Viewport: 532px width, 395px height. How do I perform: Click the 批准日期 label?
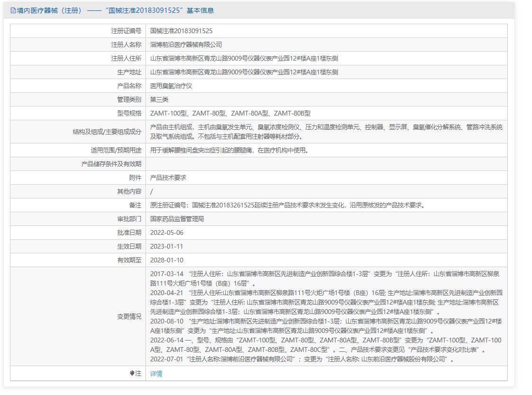(129, 233)
